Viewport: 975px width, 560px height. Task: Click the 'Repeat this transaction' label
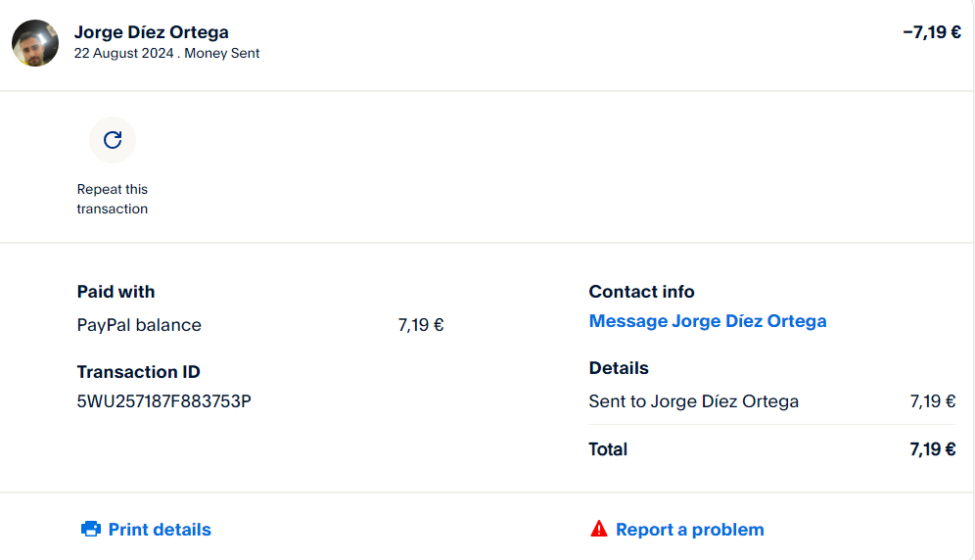pos(113,199)
